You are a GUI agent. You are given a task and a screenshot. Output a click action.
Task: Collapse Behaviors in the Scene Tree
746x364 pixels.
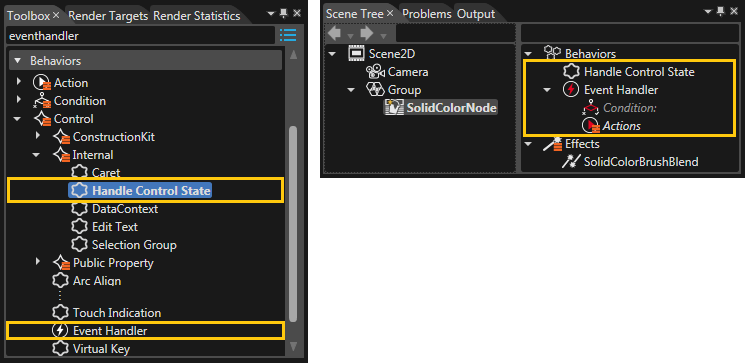pos(528,53)
